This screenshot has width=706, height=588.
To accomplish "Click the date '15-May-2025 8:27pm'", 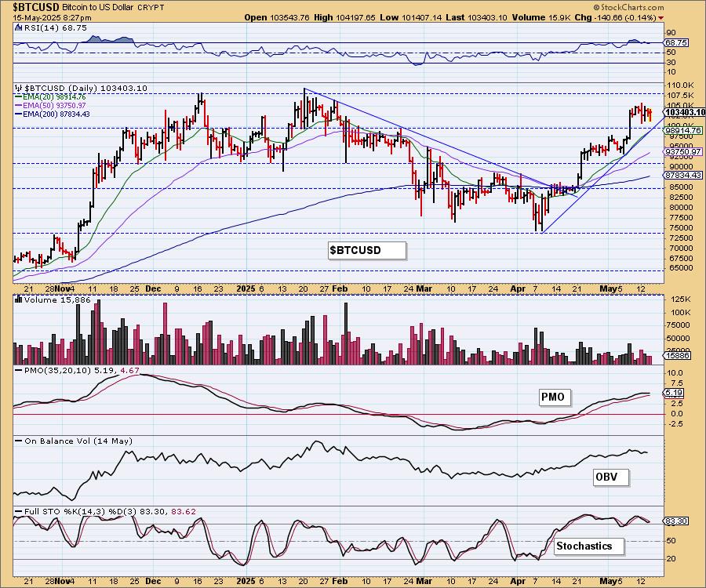I will pyautogui.click(x=53, y=18).
